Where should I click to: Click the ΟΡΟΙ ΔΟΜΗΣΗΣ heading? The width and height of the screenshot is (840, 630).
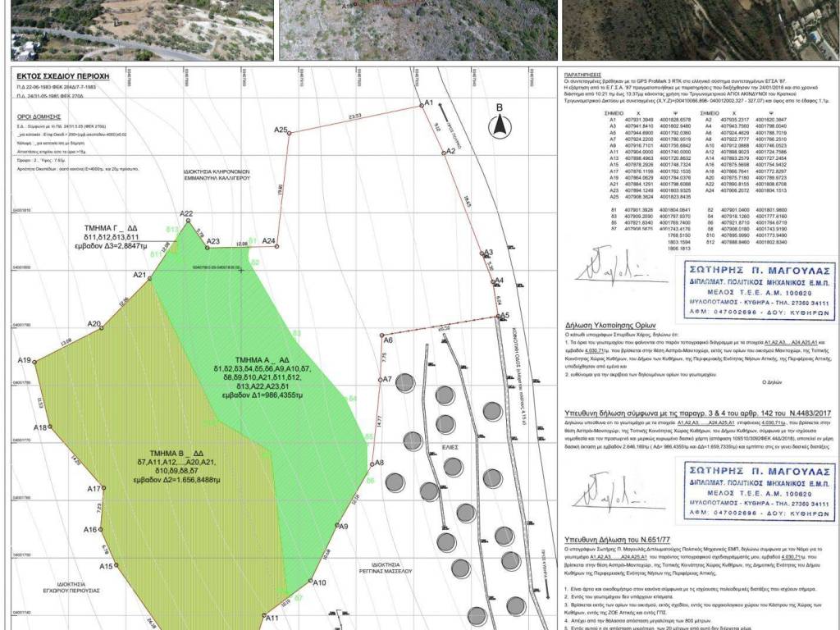pos(37,117)
